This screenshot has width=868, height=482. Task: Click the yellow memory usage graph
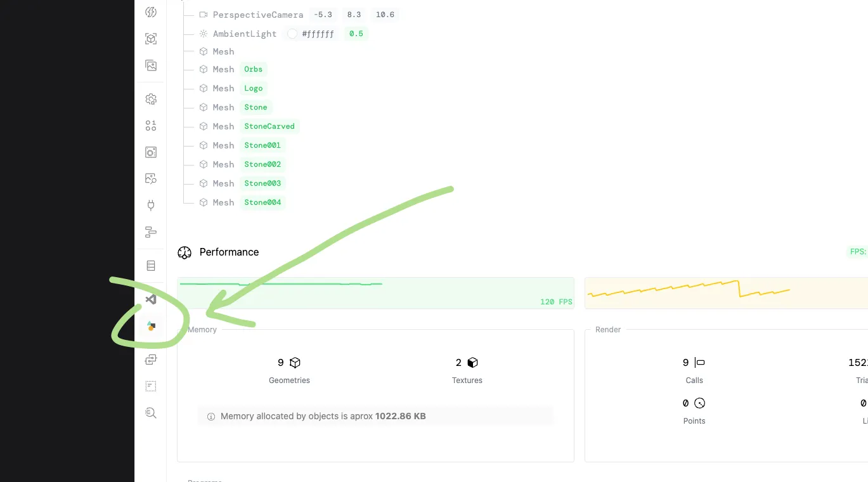point(726,293)
